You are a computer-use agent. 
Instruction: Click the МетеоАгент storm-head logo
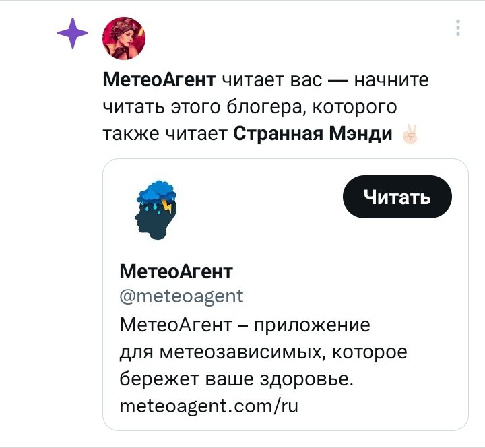(156, 210)
